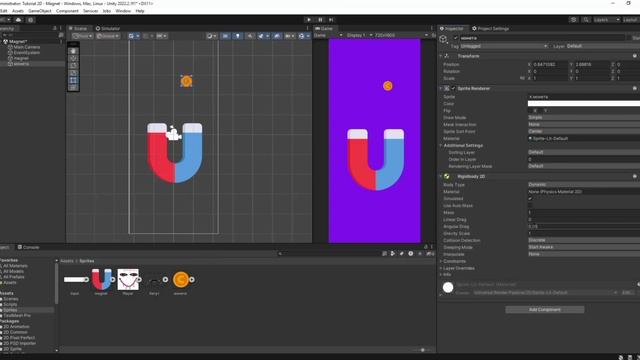
Task: Collapse the Transform component
Action: tap(441, 56)
